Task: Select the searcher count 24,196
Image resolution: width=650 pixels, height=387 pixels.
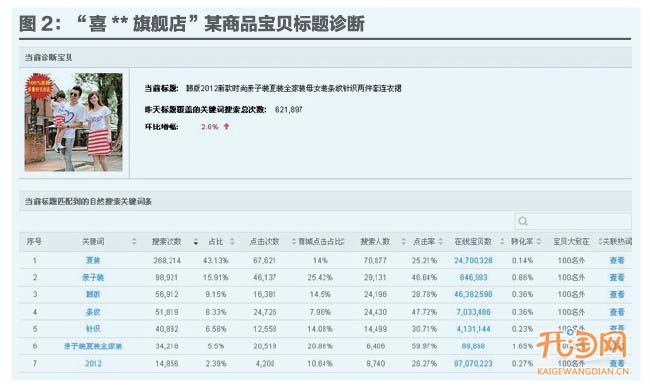Action: pos(375,295)
